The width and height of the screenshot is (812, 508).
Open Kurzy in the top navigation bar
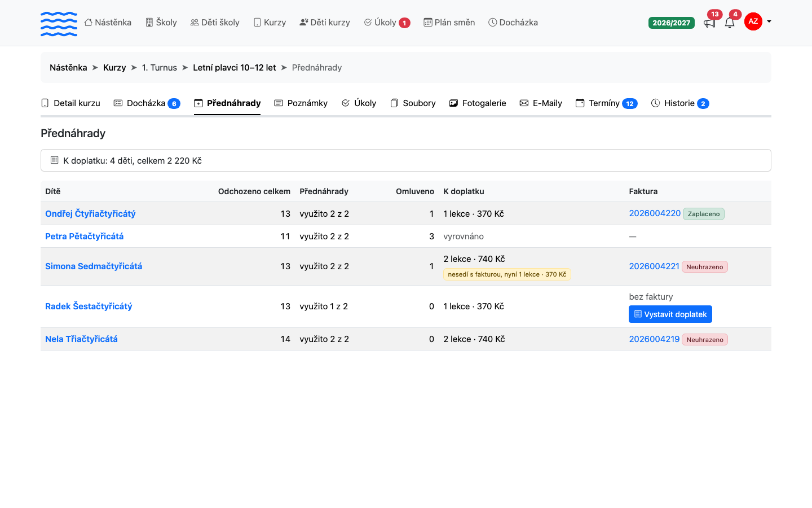pos(270,23)
